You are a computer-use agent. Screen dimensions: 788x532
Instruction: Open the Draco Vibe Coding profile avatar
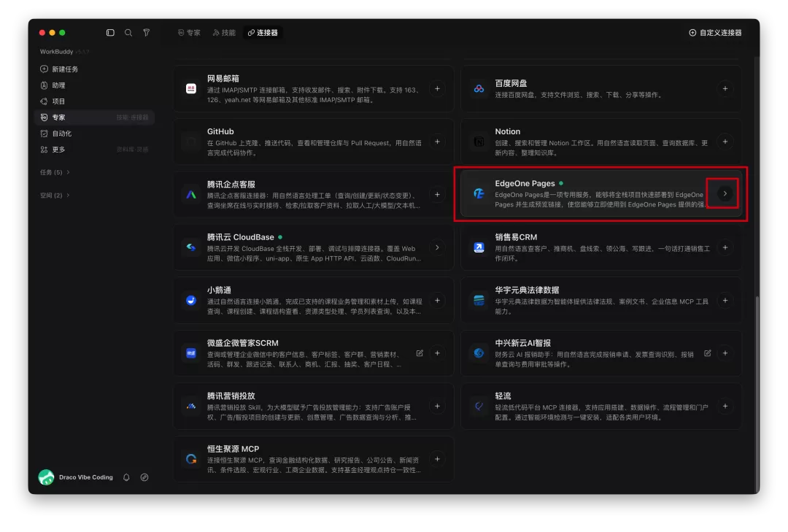[46, 477]
